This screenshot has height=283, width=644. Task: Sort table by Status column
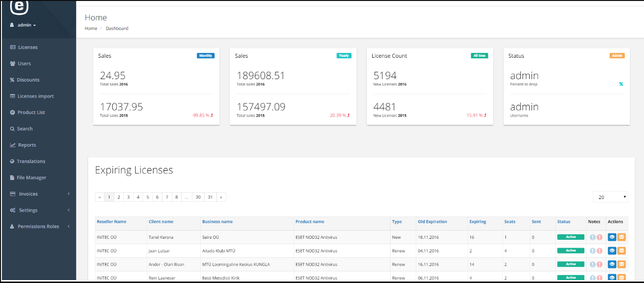tap(564, 222)
